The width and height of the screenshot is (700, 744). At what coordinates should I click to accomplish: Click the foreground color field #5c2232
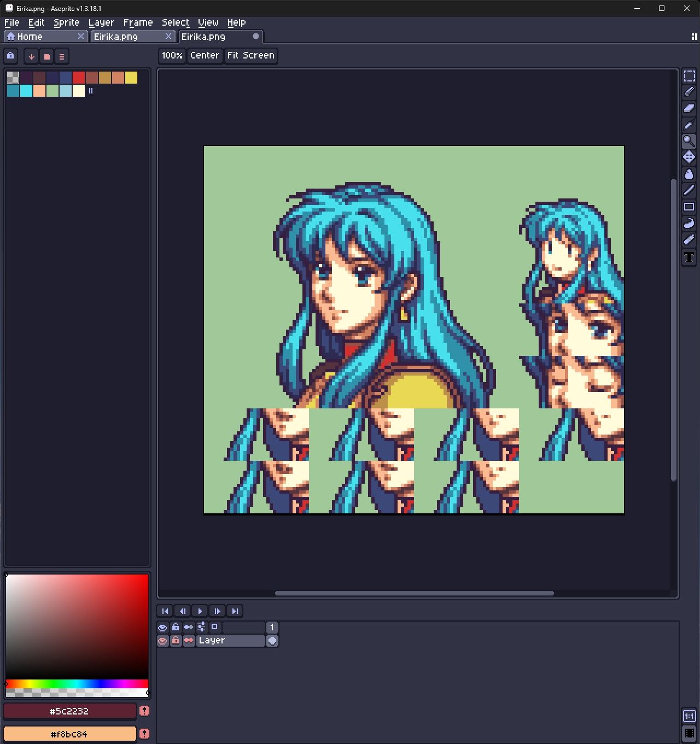(x=69, y=711)
